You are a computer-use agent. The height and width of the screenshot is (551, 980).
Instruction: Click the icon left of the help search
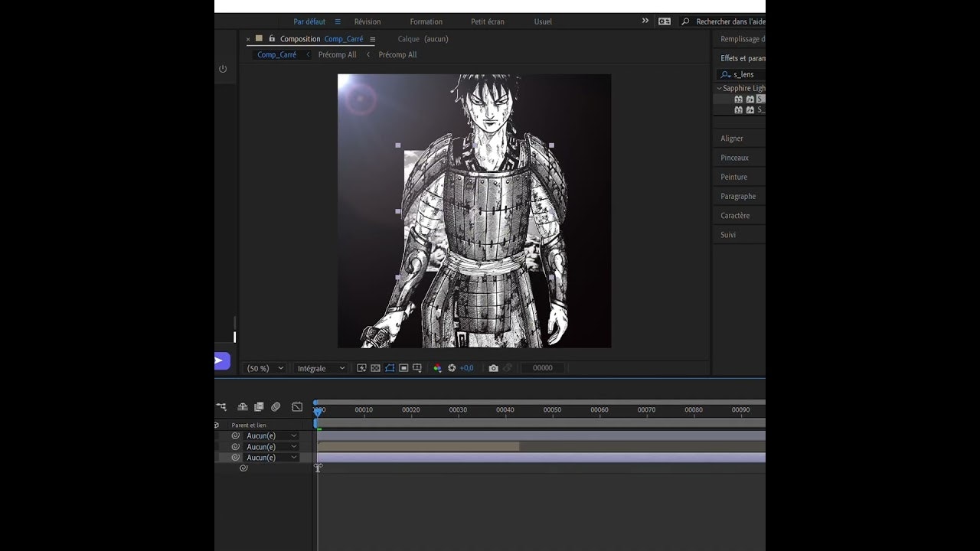click(x=665, y=21)
